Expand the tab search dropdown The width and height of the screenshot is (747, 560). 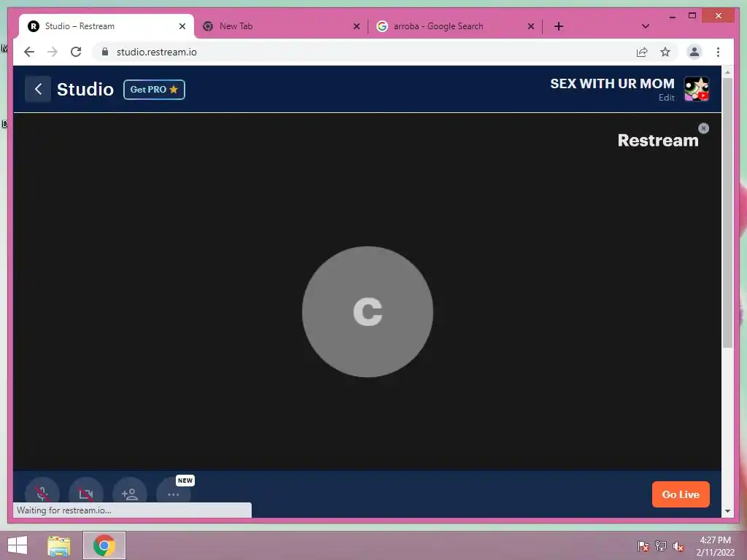645,26
